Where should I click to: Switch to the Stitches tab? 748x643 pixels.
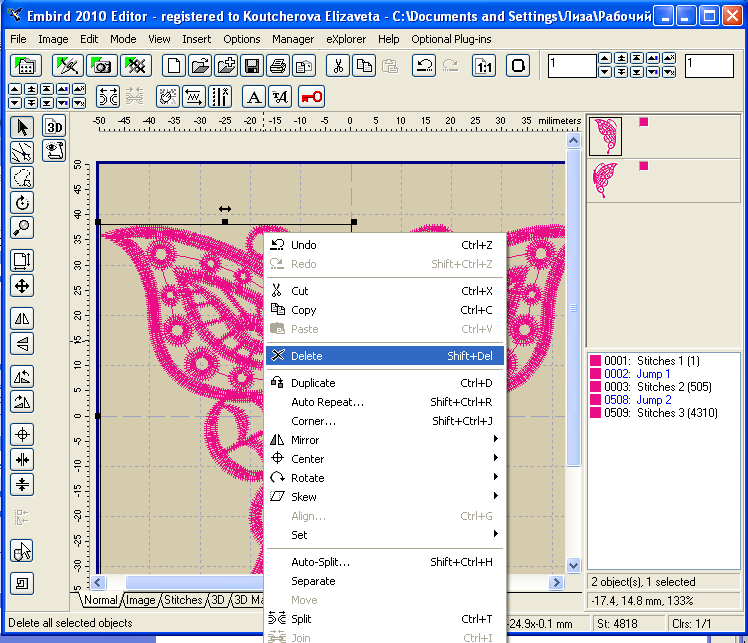tap(182, 600)
